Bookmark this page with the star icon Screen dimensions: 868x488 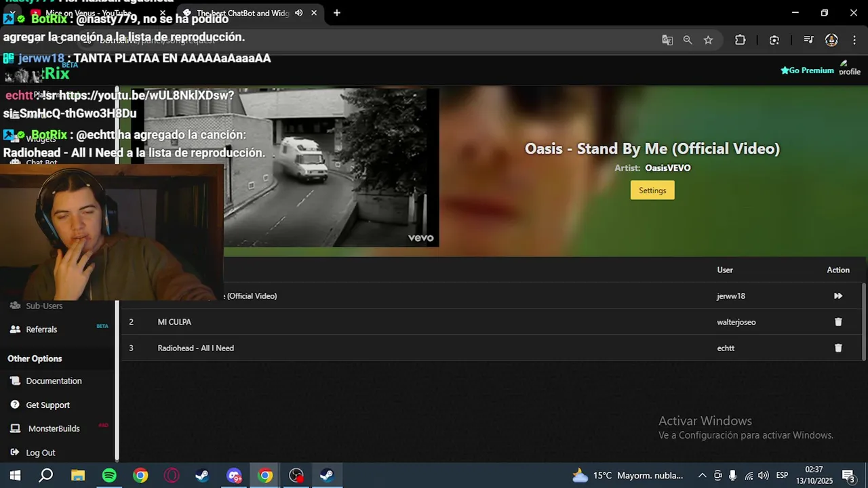click(708, 40)
